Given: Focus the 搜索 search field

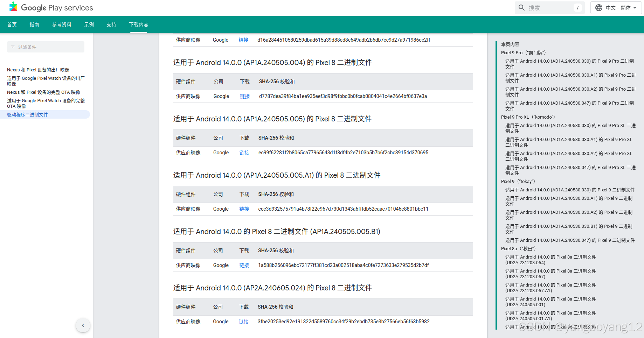Looking at the screenshot, I should coord(550,8).
